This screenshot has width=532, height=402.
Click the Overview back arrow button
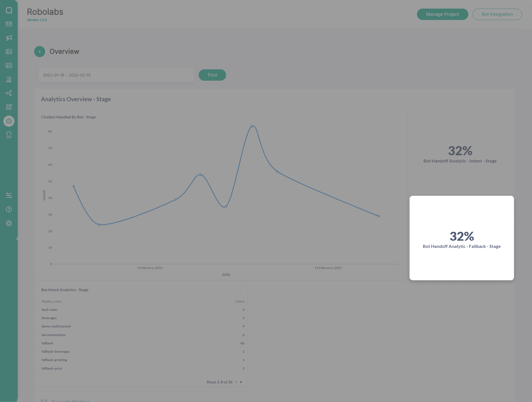(x=40, y=52)
